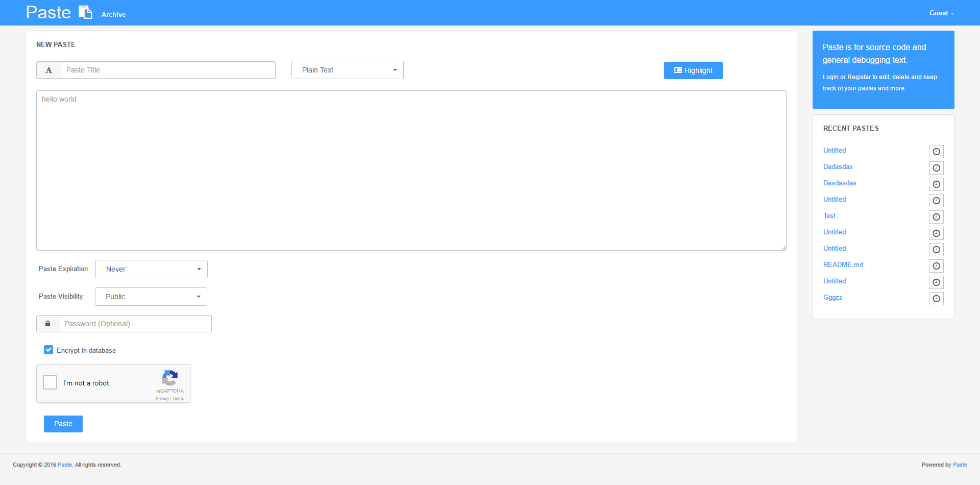Screen dimensions: 980x485
Task: Open the Paste Expiration Never dropdown
Action: click(x=151, y=269)
